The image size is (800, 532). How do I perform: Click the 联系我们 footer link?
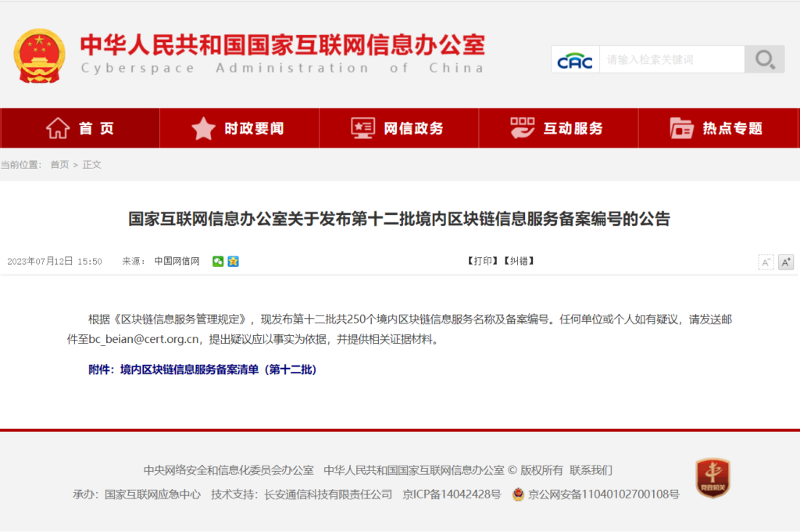tap(591, 470)
